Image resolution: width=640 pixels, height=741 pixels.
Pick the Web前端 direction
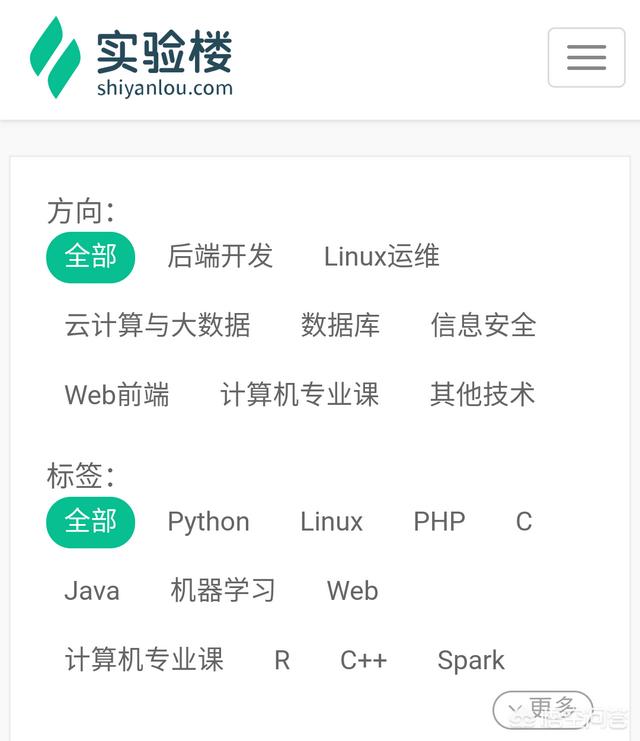(117, 394)
